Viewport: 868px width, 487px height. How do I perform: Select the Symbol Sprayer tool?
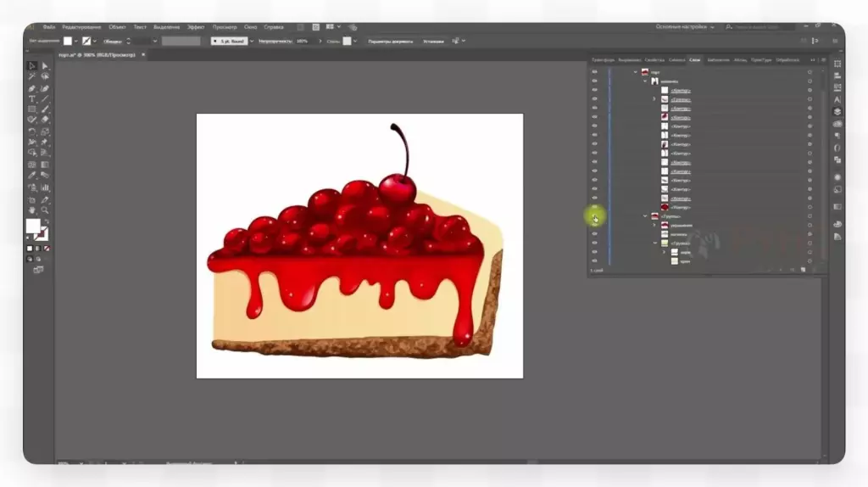(31, 188)
